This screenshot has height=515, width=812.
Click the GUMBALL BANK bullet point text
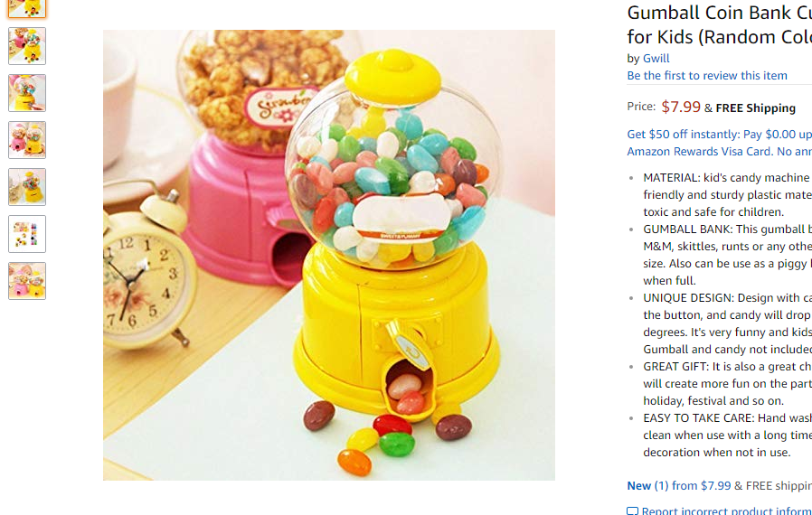pyautogui.click(x=727, y=255)
